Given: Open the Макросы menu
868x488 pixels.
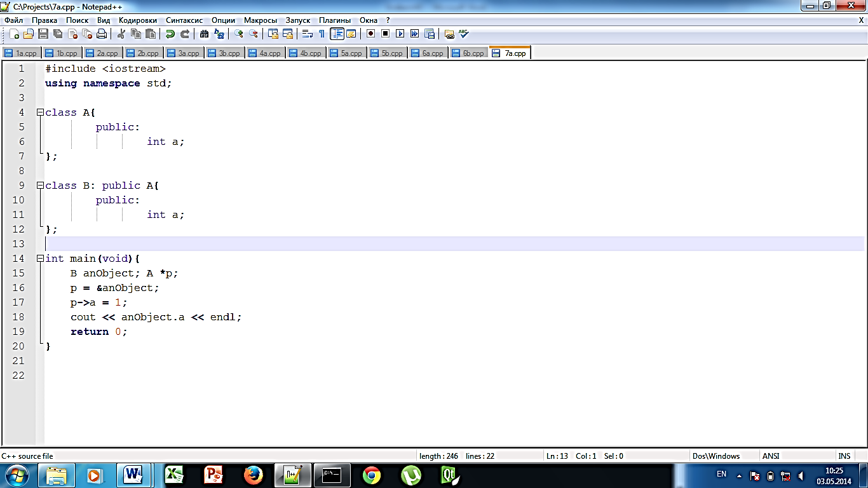Looking at the screenshot, I should click(261, 20).
